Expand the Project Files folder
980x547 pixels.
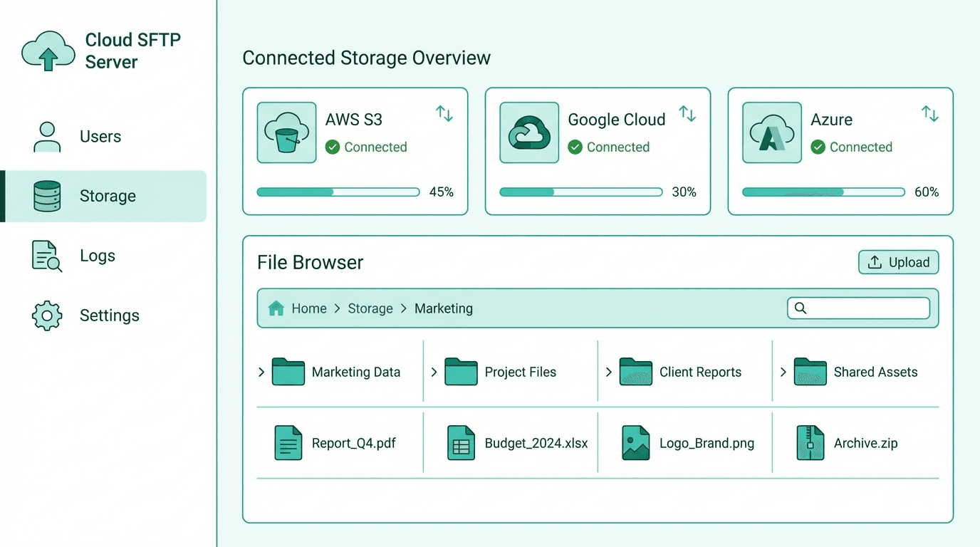tap(434, 371)
